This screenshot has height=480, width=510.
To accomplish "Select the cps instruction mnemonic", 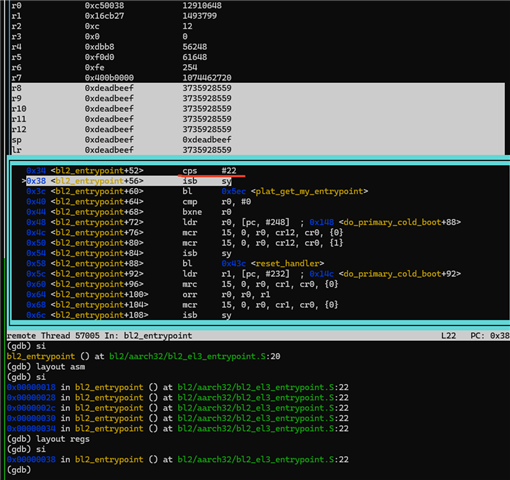I will [x=190, y=171].
